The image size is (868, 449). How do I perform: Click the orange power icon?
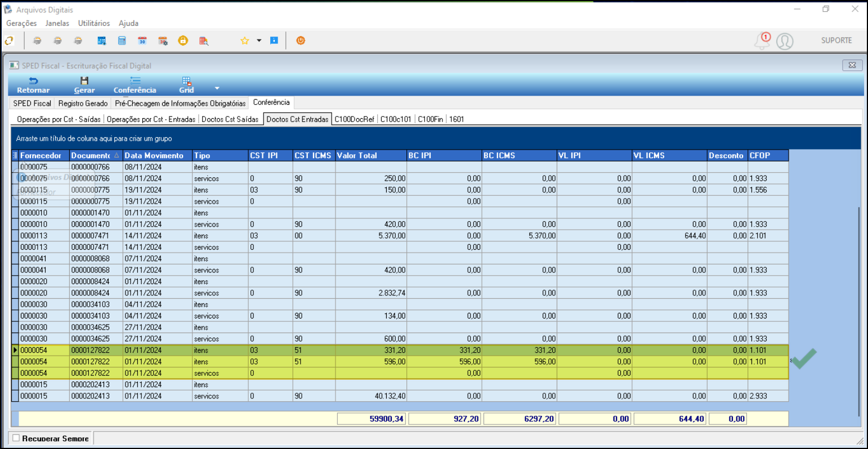tap(301, 41)
